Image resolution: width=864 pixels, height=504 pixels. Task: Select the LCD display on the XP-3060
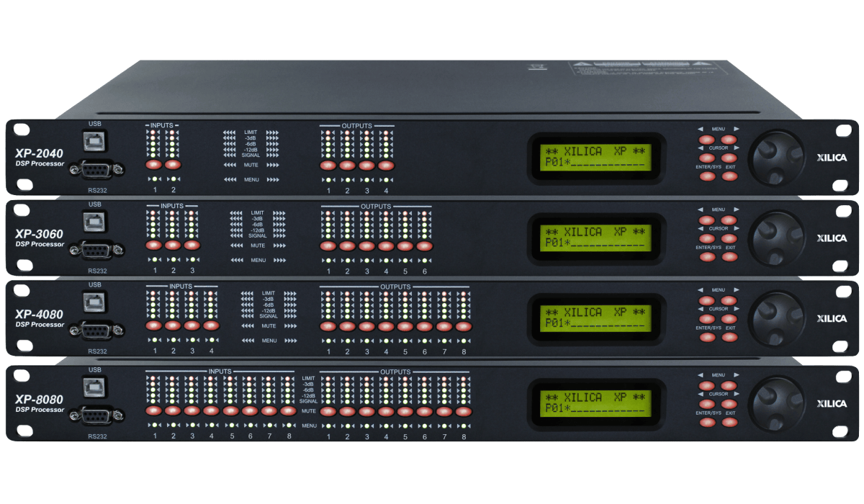(595, 239)
